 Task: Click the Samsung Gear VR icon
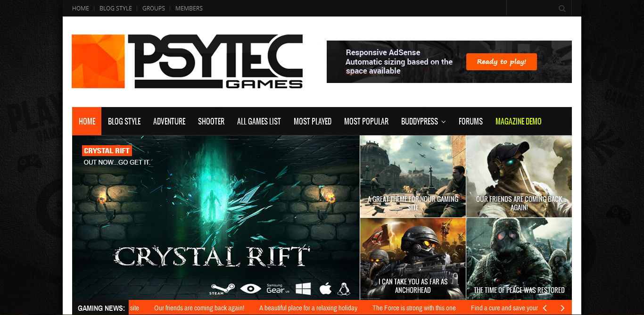(x=278, y=289)
